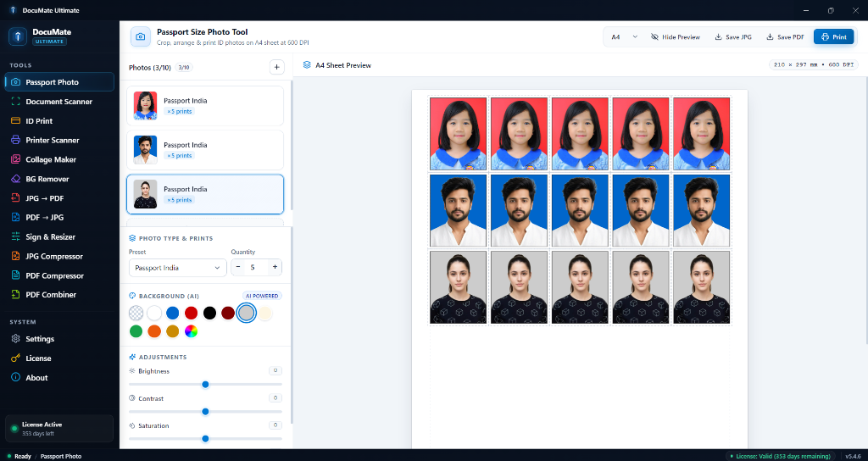Viewport: 868px width, 461px height.
Task: Open the BG Remover tool
Action: 59,179
